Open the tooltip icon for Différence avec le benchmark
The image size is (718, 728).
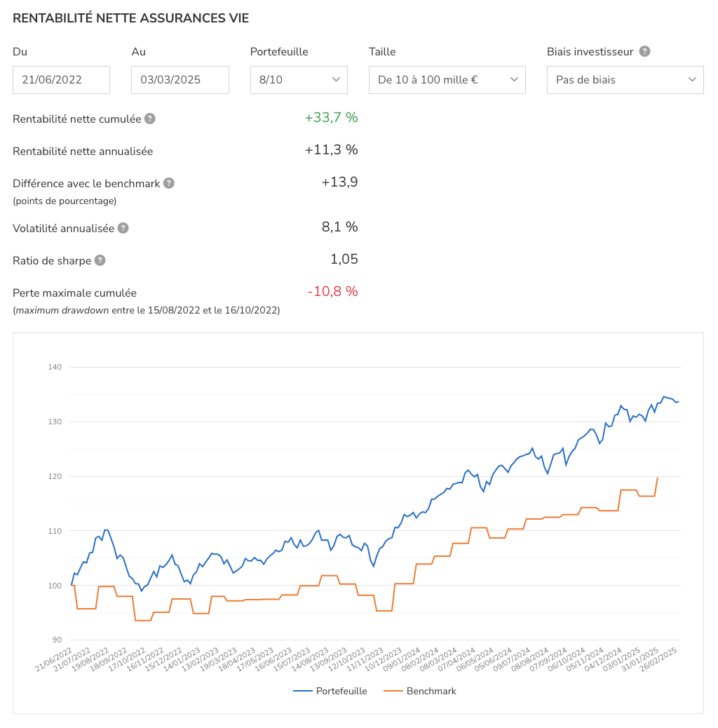coord(168,183)
